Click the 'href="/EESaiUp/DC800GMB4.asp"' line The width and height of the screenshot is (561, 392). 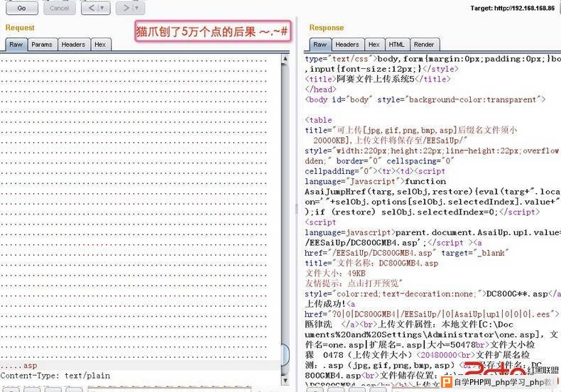407,253
